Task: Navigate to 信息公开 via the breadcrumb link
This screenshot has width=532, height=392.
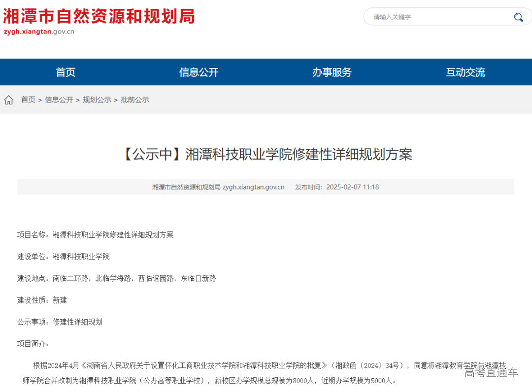Action: pyautogui.click(x=59, y=99)
